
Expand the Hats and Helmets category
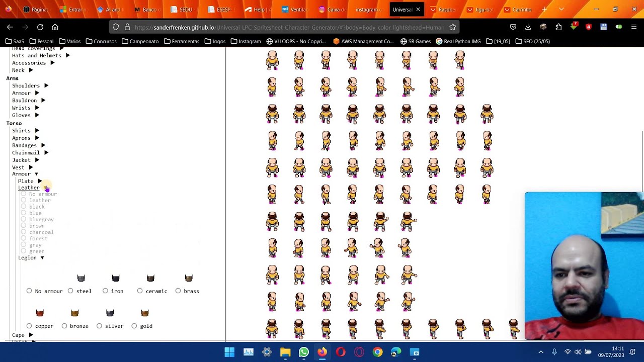41,55
